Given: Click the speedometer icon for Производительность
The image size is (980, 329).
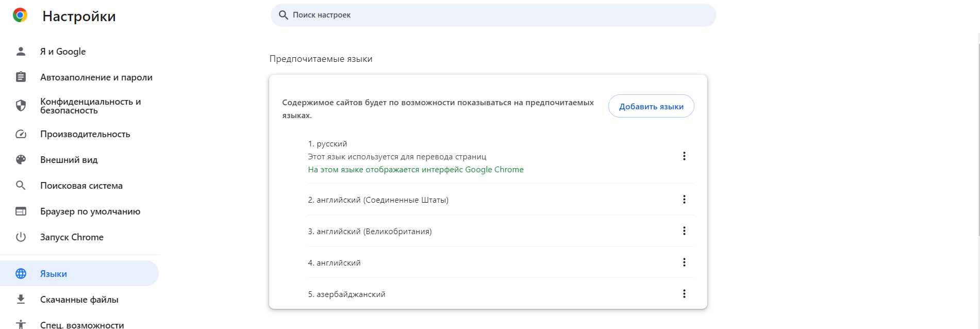Looking at the screenshot, I should click(21, 134).
